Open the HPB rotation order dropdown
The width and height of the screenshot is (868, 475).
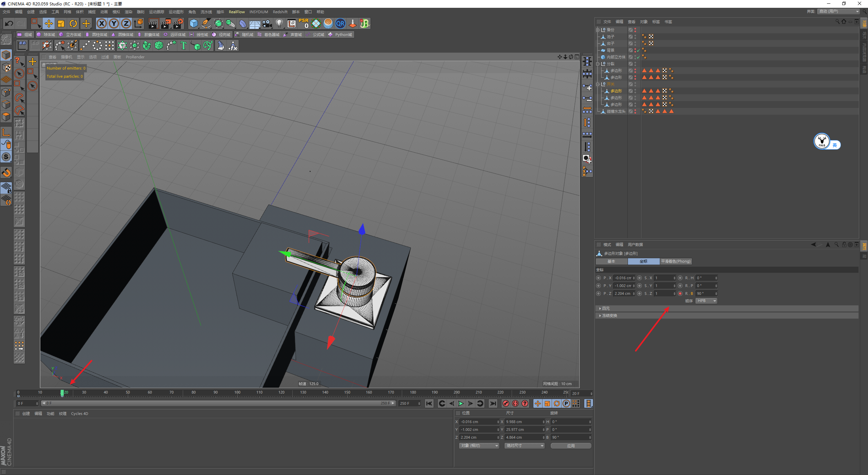tap(706, 301)
